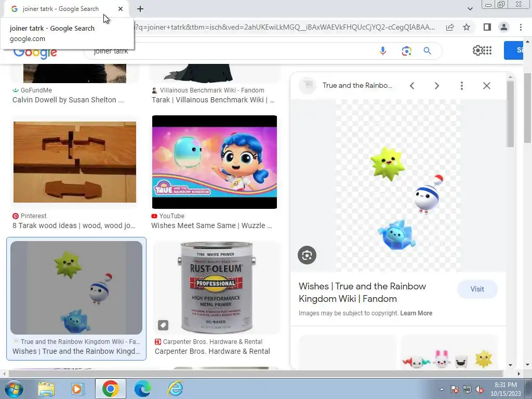Show hidden system tray icons
Image resolution: width=532 pixels, height=399 pixels.
coord(442,389)
